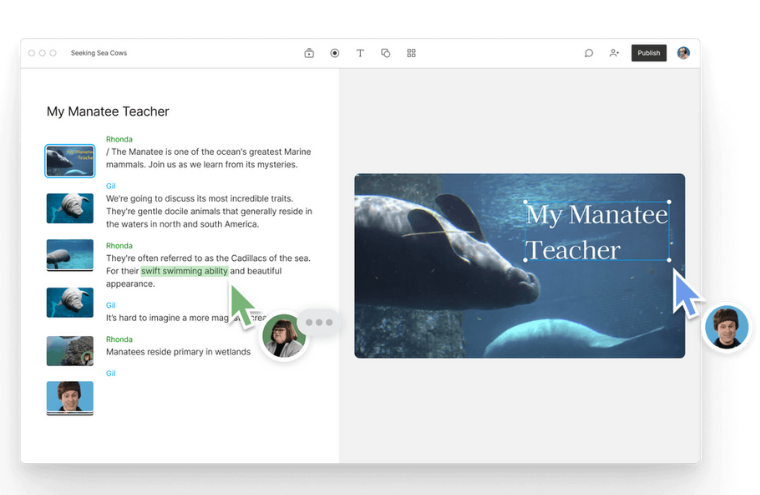
Task: Click the media upload icon in toolbar
Action: 309,53
